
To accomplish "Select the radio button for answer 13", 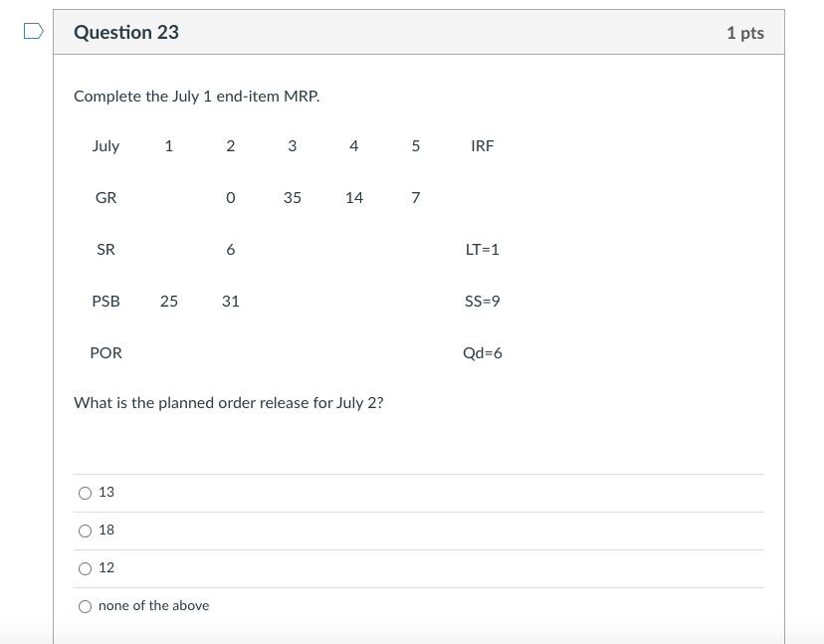I will pos(86,492).
